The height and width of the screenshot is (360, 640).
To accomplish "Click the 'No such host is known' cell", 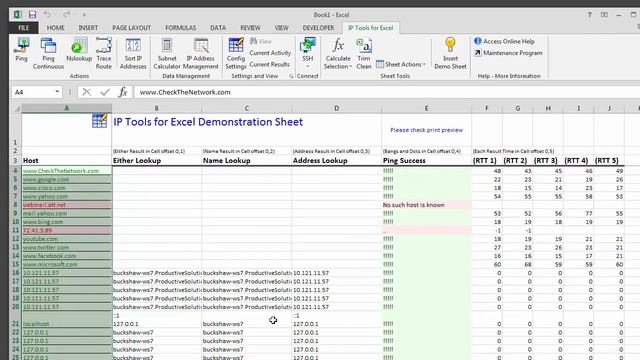I will pos(426,205).
